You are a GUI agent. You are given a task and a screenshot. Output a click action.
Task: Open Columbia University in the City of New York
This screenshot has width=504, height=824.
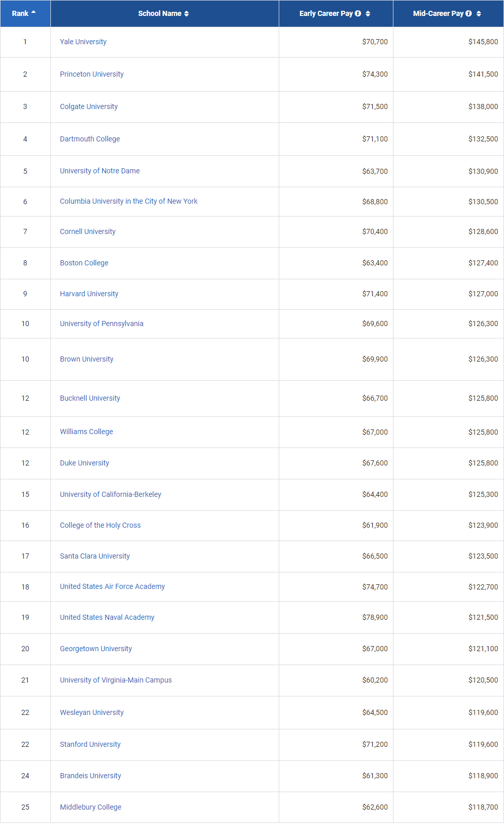(x=129, y=201)
